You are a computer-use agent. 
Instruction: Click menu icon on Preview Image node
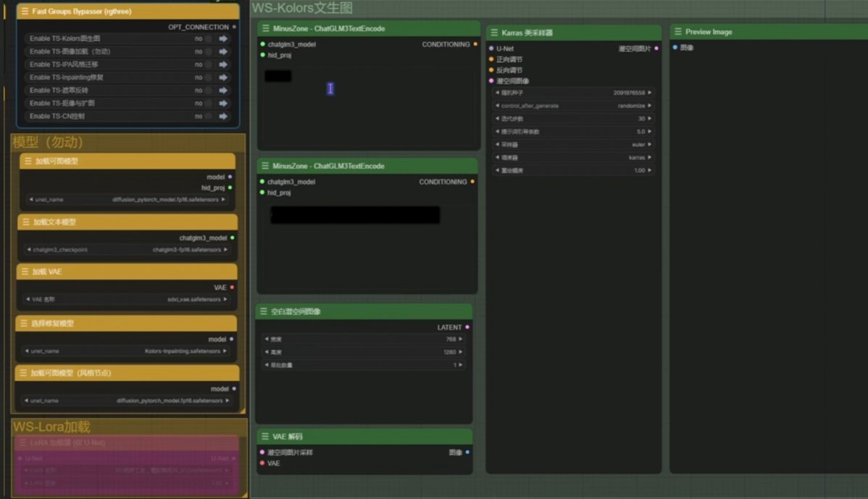678,32
